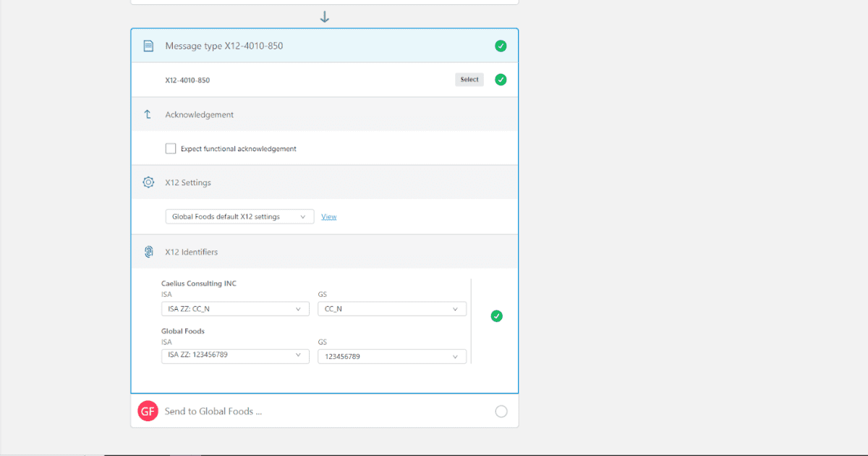Click the X12 Settings section header

(x=325, y=182)
